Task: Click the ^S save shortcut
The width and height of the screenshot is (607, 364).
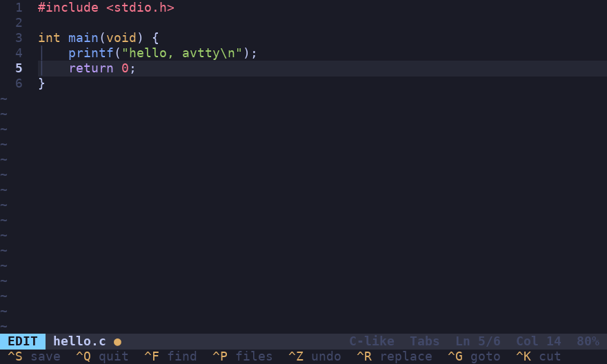Action: point(34,356)
